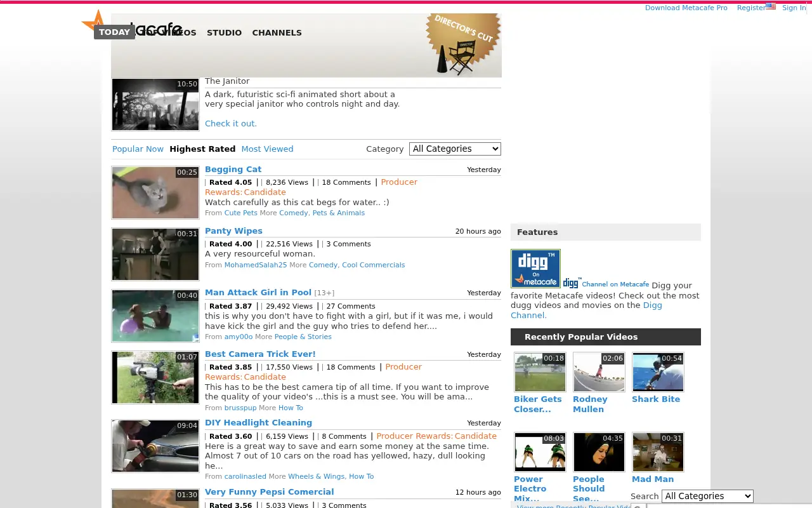Open the Very Funny Pepsi Comercial title
Screen dimensions: 812x508
269,491
